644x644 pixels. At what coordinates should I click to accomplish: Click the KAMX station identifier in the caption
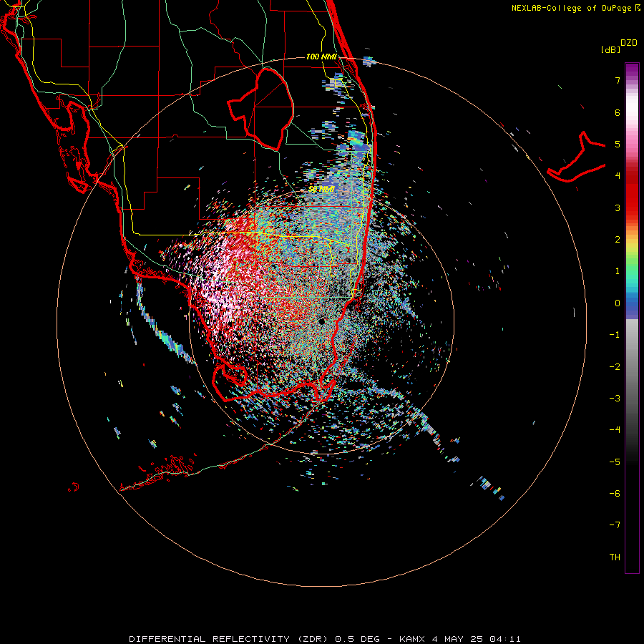(412, 639)
